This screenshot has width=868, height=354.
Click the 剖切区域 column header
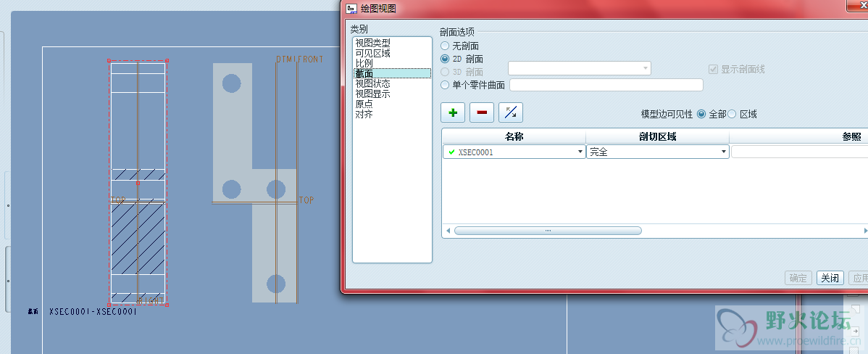pos(658,137)
